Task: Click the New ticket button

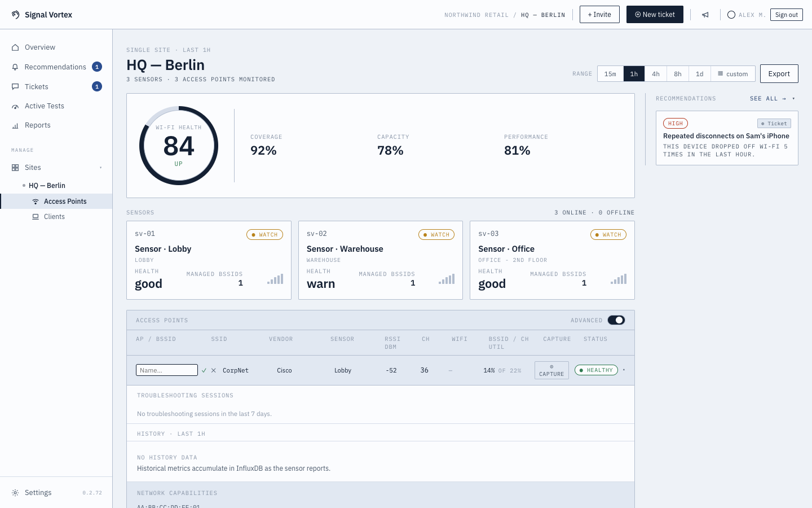Action: coord(655,15)
